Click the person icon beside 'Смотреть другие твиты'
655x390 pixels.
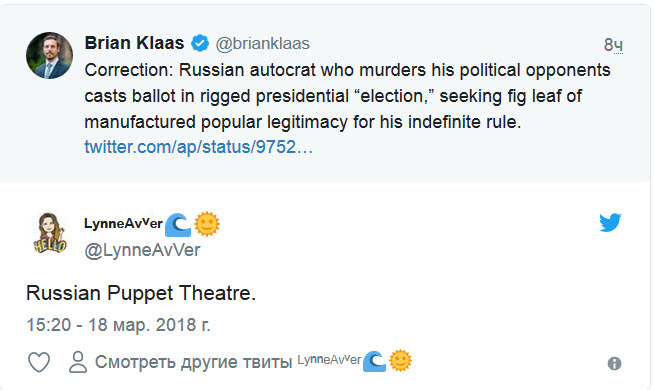coord(78,362)
